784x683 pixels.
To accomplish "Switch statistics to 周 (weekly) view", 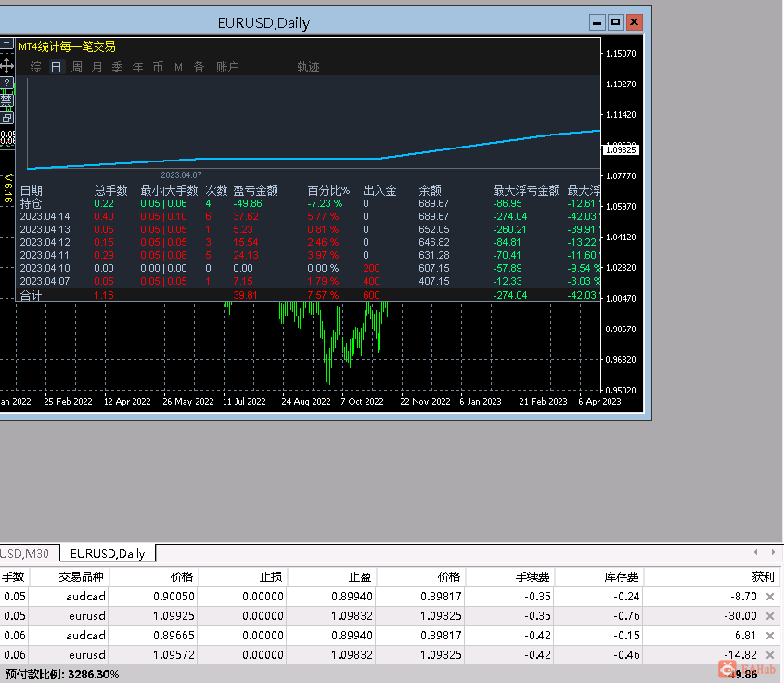I will tap(77, 67).
